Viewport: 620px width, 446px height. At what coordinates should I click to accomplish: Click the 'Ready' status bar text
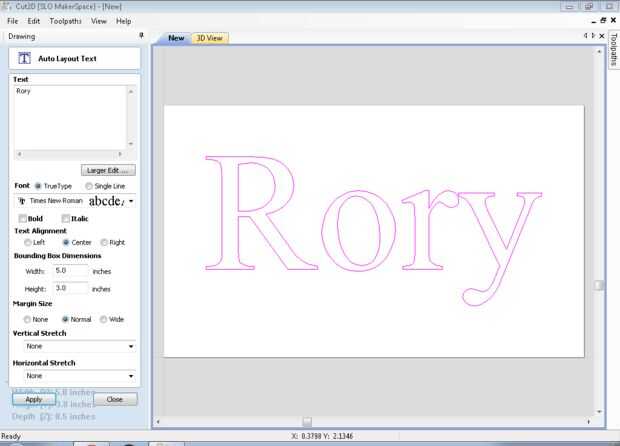11,436
